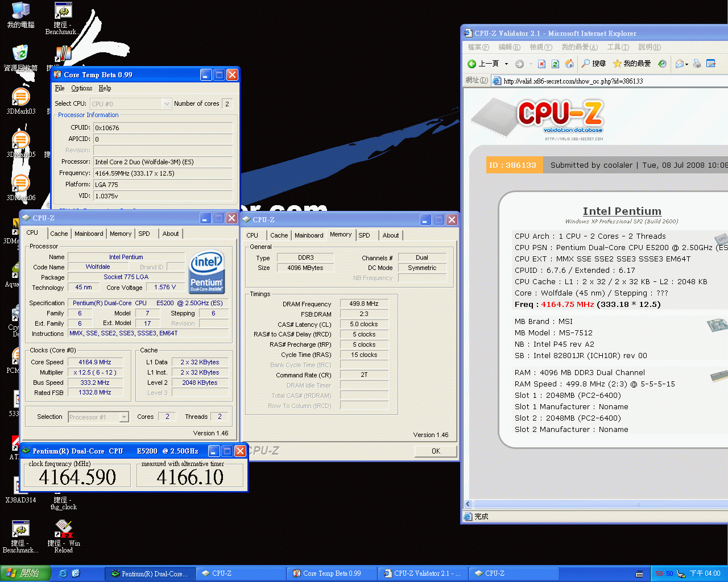Select the 3DMark06 desktop icon

pyautogui.click(x=20, y=188)
